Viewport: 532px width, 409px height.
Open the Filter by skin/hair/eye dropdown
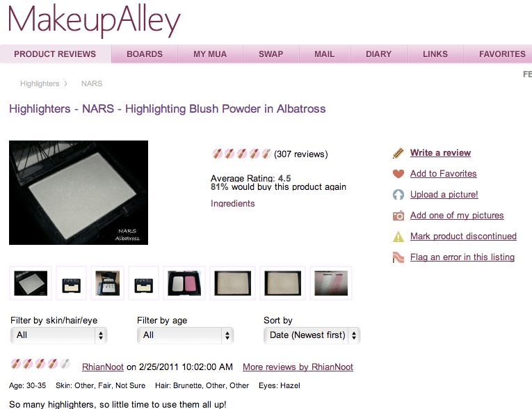click(x=58, y=335)
